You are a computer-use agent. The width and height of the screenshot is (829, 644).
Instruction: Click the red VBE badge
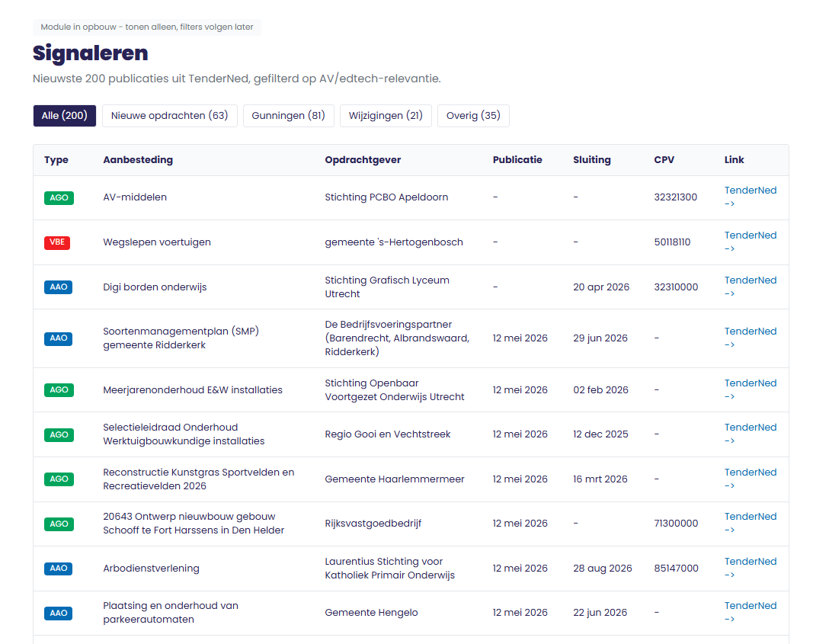coord(57,242)
